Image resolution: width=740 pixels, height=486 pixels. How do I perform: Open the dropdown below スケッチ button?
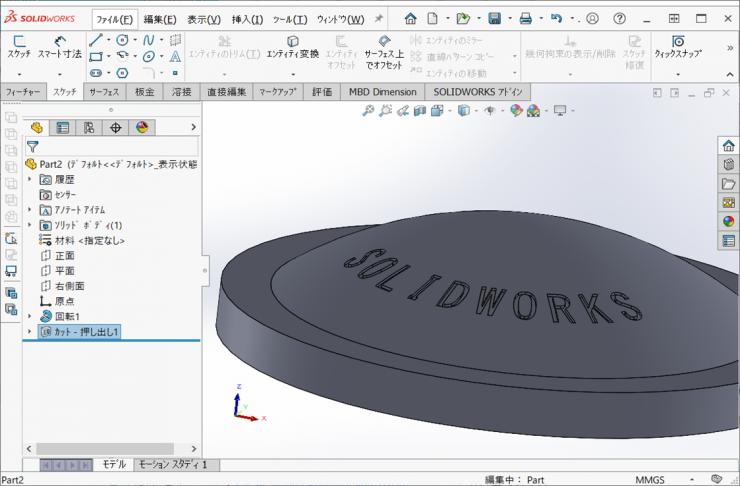click(x=19, y=74)
